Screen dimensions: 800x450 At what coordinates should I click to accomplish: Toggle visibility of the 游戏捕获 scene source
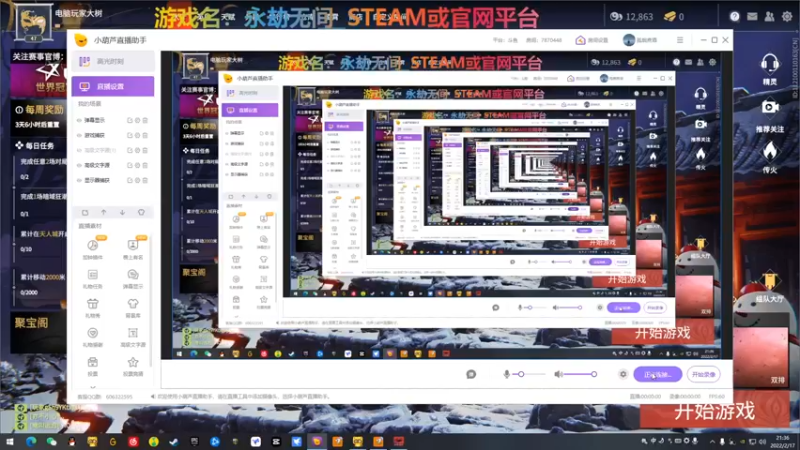point(79,135)
